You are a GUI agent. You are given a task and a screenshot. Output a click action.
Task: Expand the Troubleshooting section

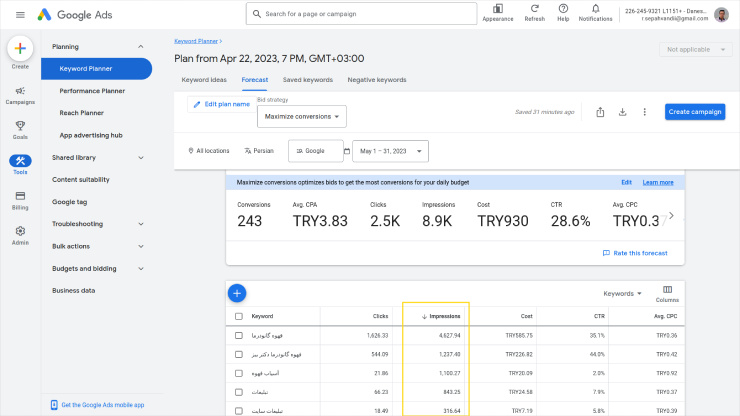tap(141, 224)
